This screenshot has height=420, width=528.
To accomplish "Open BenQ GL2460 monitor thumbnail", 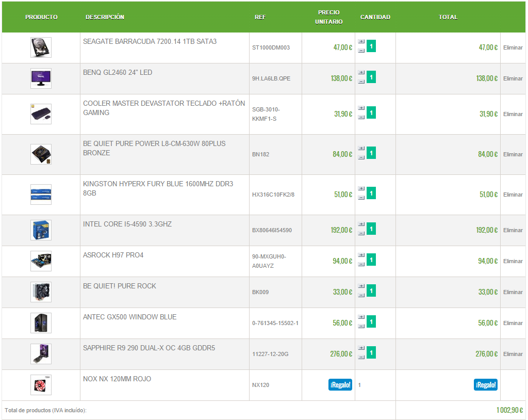I will 41,78.
